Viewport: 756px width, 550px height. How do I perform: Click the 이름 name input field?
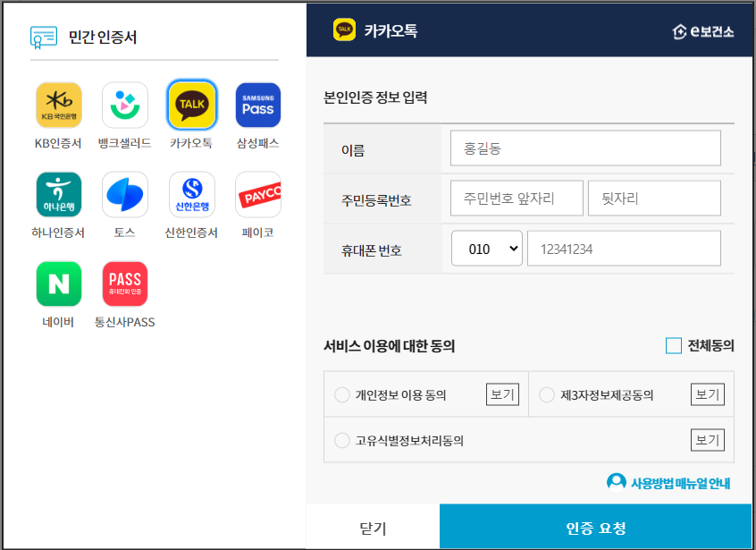tap(585, 148)
